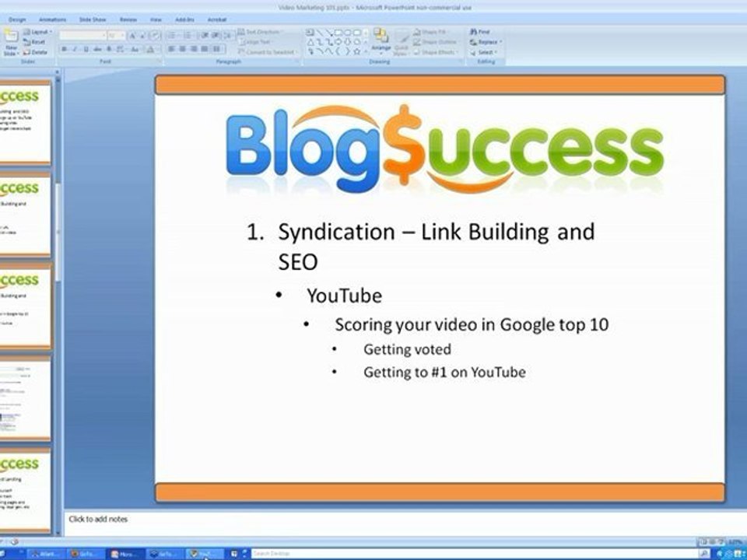Click Select in Editing group

[x=484, y=52]
